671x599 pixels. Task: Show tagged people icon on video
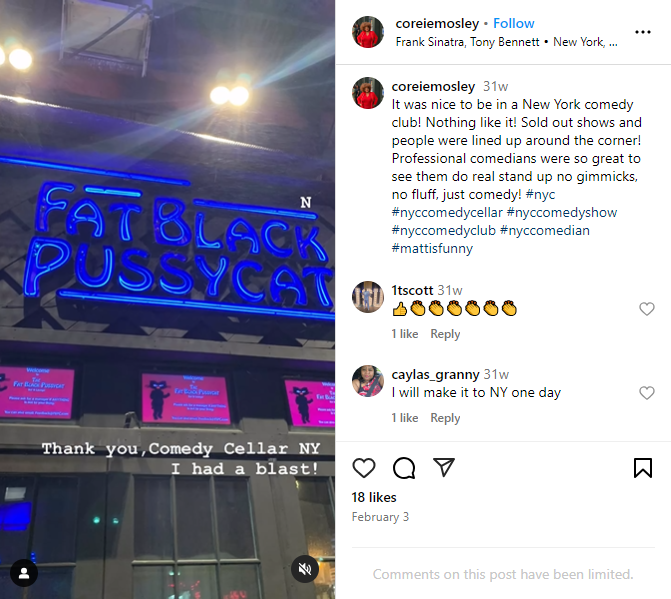(24, 573)
